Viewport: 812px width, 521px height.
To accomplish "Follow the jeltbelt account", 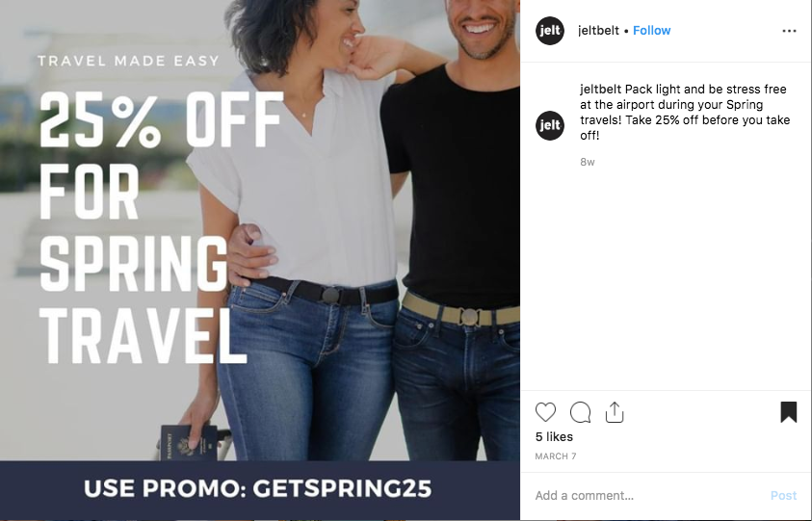I will [651, 31].
